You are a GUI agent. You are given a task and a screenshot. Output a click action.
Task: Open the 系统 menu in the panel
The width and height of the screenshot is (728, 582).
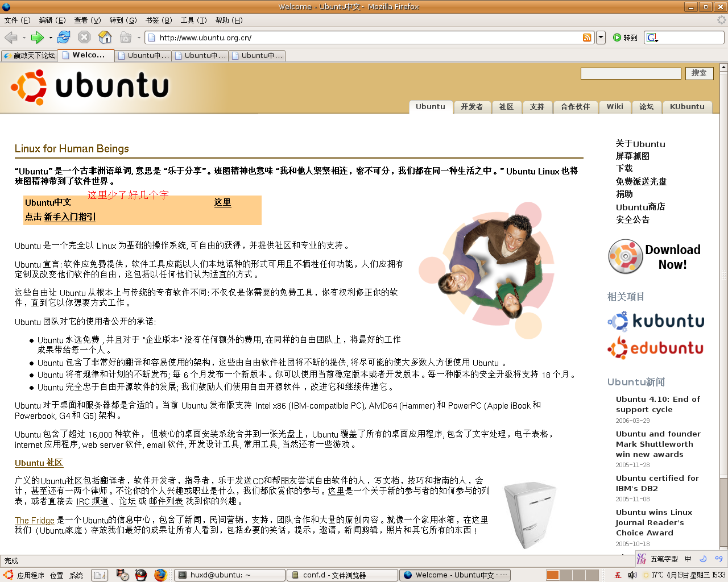[x=76, y=575]
